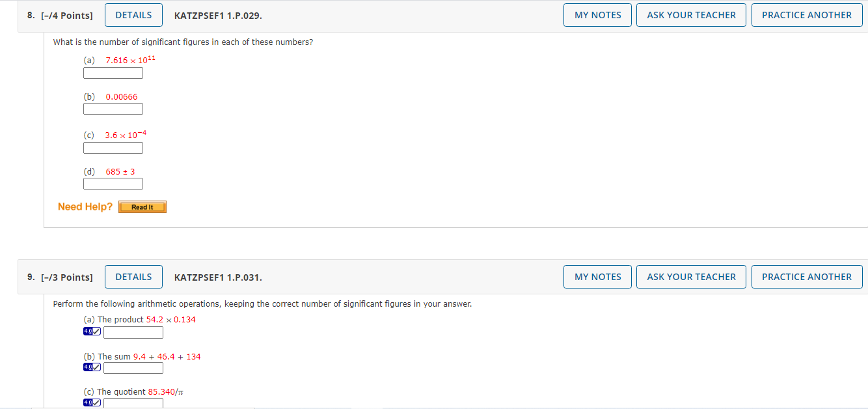Click the significant figures icon beside the product answer
Viewport: 868px width, 409px height.
pyautogui.click(x=92, y=331)
